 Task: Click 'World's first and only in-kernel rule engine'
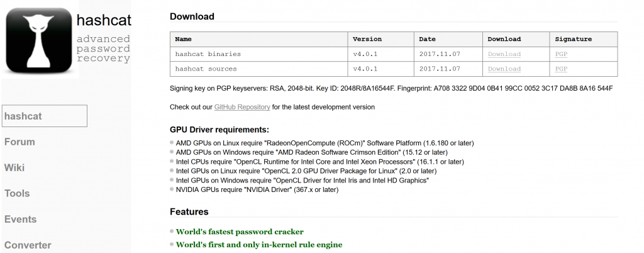[x=259, y=244]
